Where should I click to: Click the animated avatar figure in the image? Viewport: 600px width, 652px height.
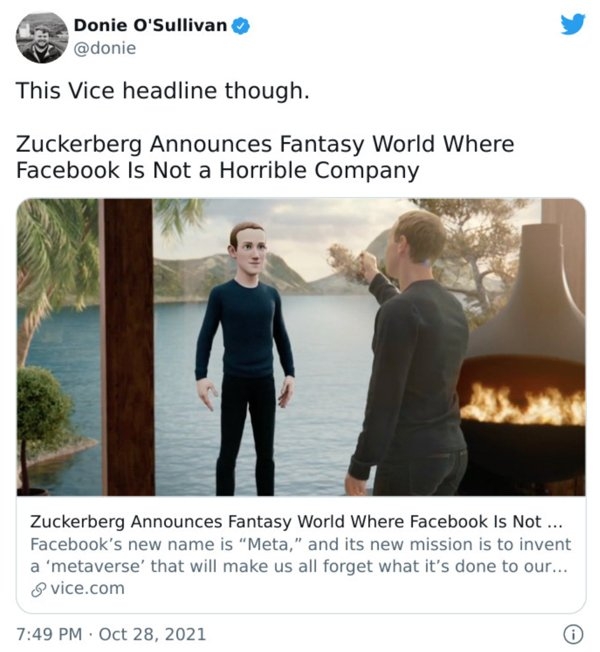(x=244, y=350)
